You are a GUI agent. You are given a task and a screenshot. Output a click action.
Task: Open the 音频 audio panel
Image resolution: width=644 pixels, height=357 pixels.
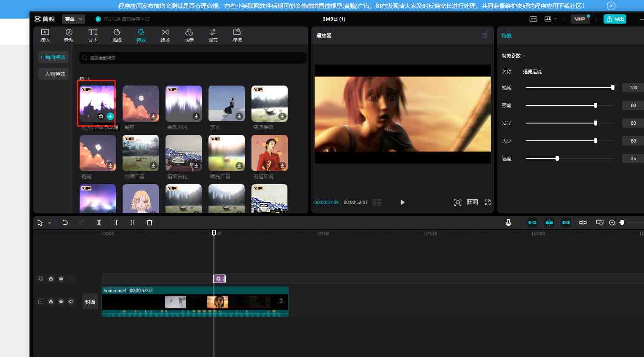(x=69, y=35)
